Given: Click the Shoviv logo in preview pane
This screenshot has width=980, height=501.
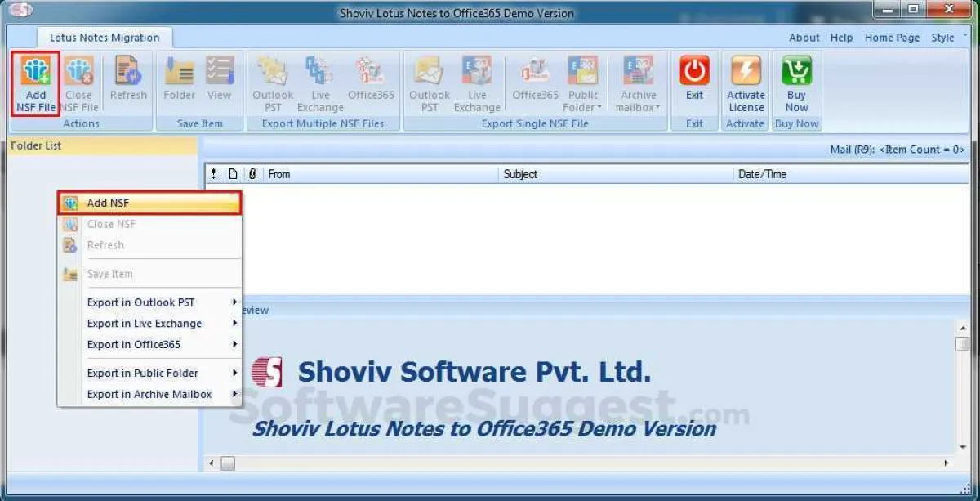Looking at the screenshot, I should tap(266, 372).
